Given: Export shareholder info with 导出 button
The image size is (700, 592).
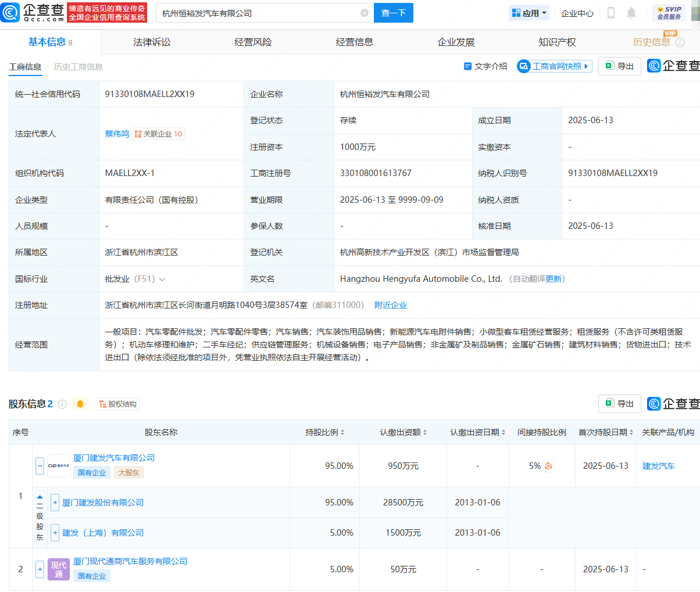Looking at the screenshot, I should [x=620, y=404].
